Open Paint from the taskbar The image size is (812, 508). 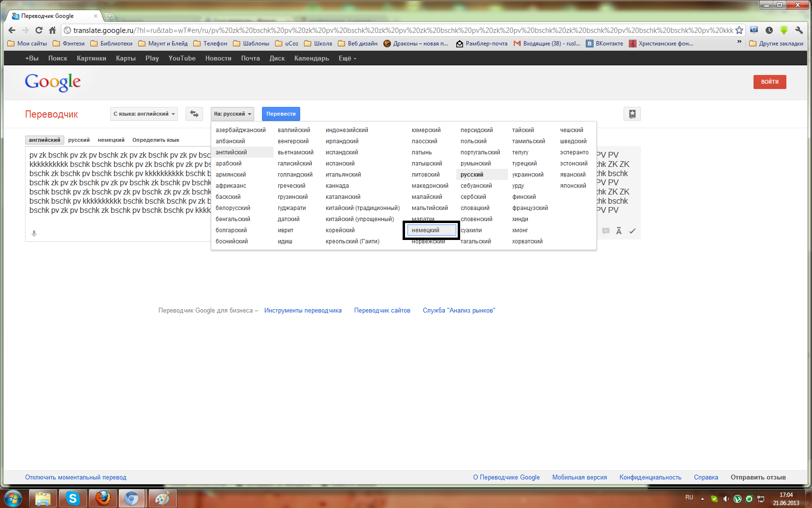162,498
